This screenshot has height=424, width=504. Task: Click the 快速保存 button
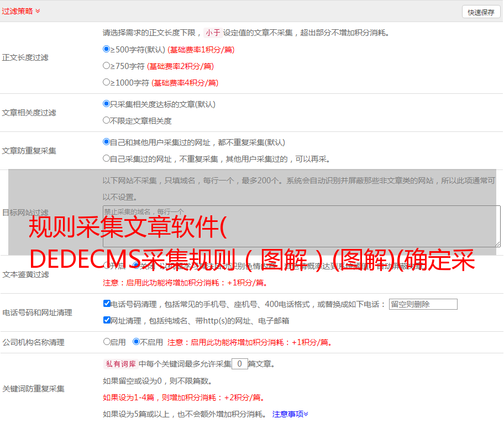coord(481,12)
